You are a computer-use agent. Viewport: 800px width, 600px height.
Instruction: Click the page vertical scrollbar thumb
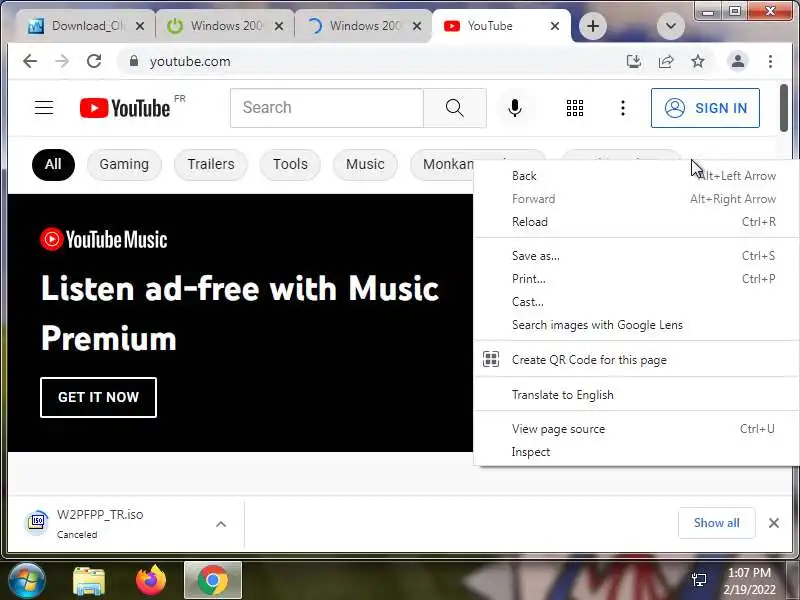pyautogui.click(x=784, y=108)
